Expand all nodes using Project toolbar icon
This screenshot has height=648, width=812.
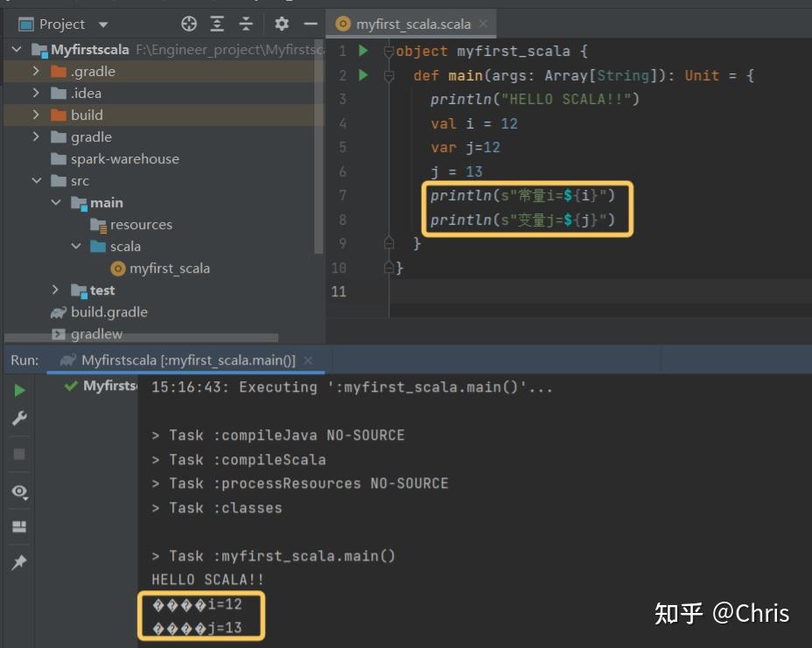click(x=216, y=24)
